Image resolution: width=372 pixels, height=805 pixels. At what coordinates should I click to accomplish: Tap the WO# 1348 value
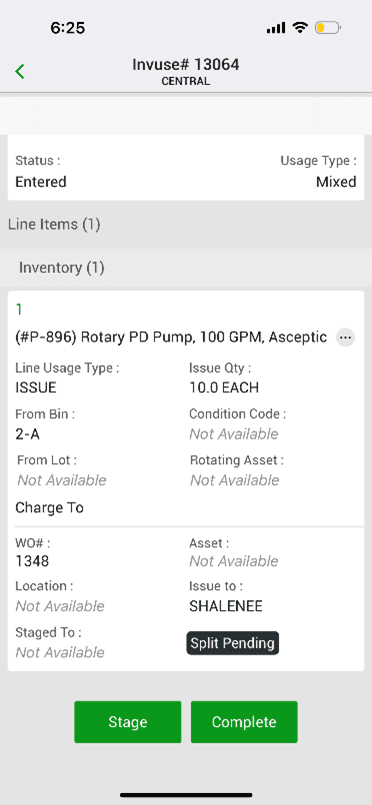pyautogui.click(x=32, y=561)
